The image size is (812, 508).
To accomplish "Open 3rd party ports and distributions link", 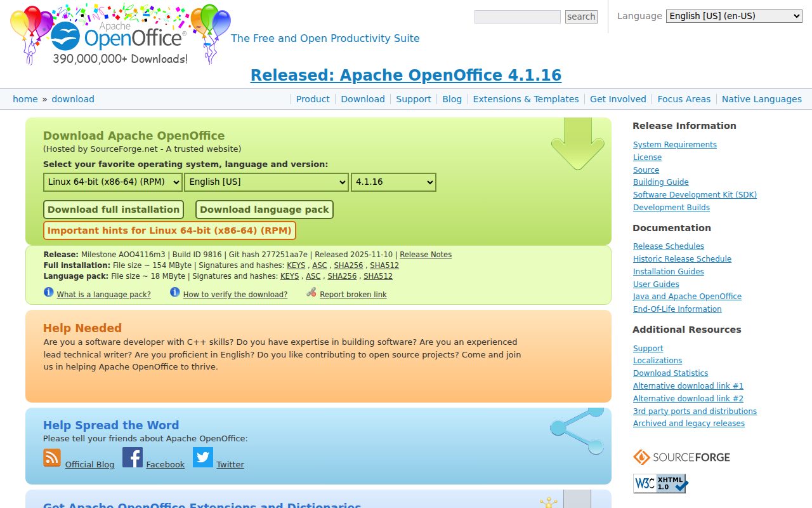I will click(695, 411).
